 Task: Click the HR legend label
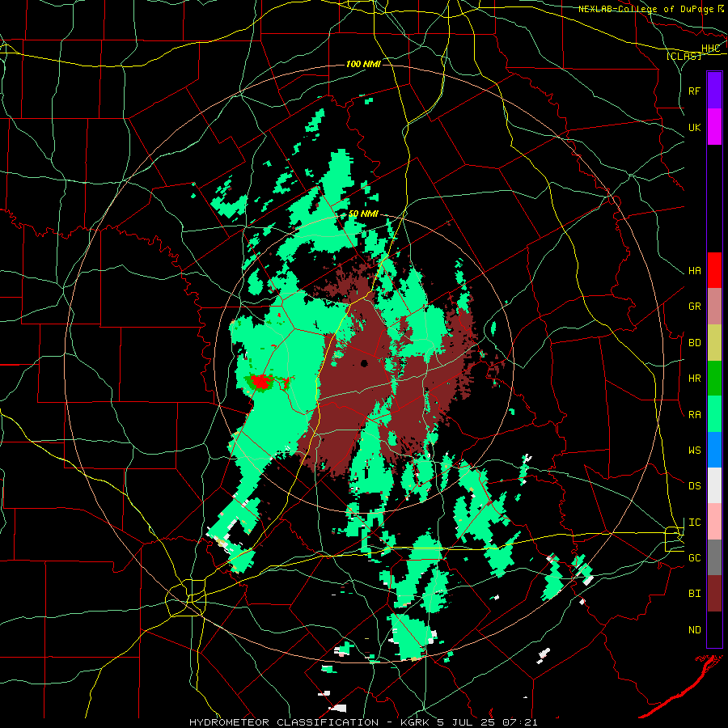click(x=694, y=379)
